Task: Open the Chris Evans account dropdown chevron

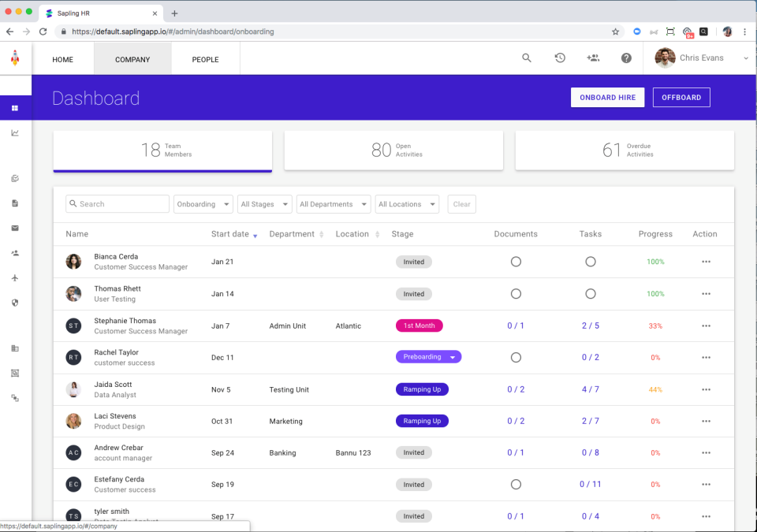Action: coord(744,58)
